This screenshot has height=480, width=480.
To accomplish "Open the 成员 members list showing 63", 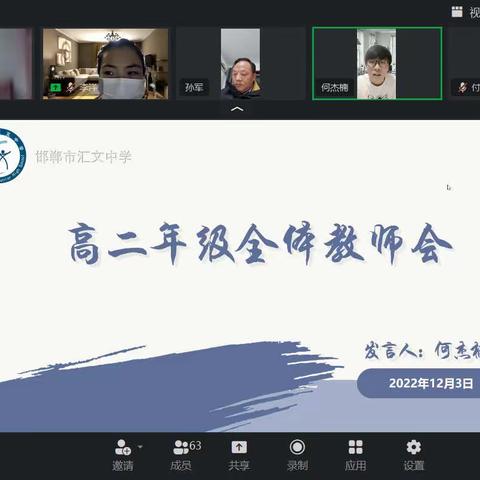I will pyautogui.click(x=185, y=455).
